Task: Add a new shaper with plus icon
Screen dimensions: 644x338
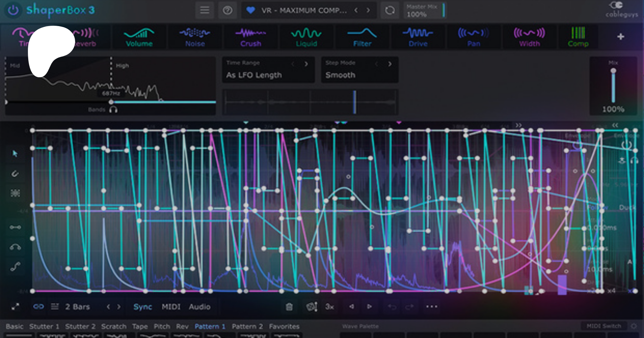Action: 621,36
